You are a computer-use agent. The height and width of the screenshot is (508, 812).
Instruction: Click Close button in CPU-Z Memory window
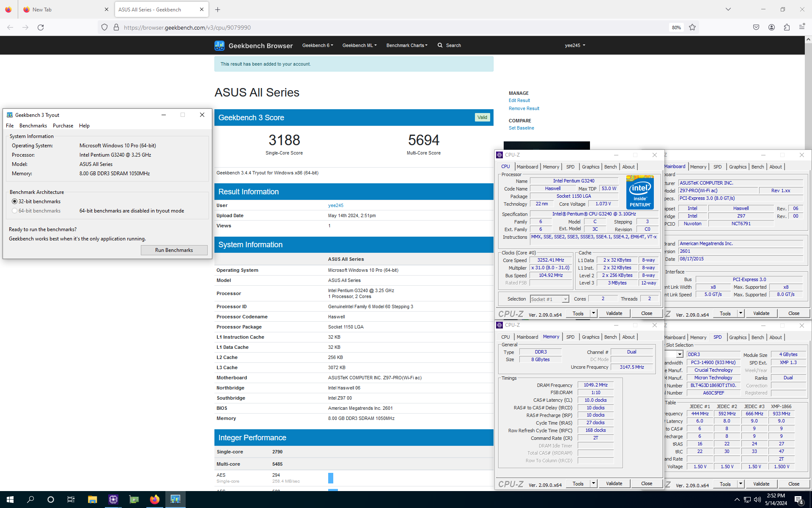(x=647, y=483)
